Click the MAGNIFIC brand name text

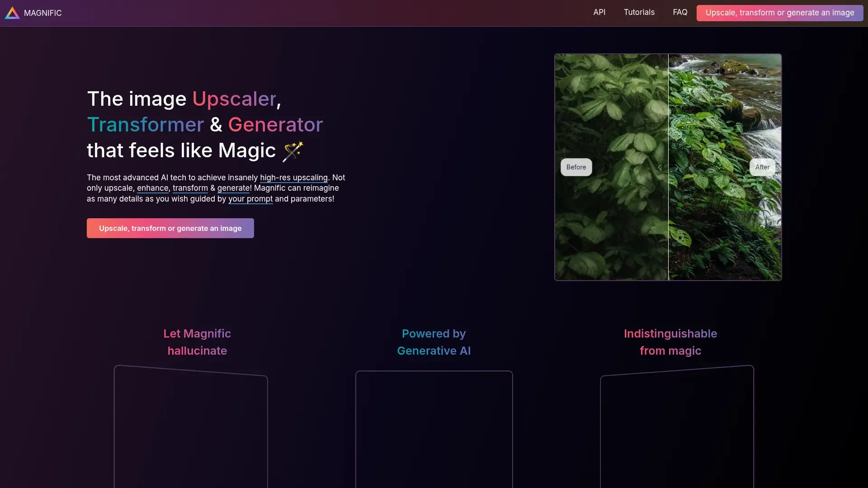tap(42, 13)
